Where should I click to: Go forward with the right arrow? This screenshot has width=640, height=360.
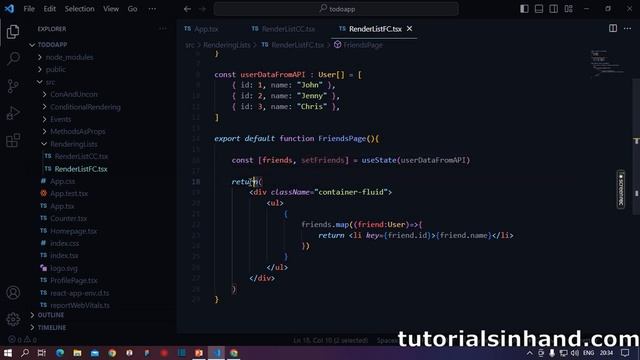point(202,9)
